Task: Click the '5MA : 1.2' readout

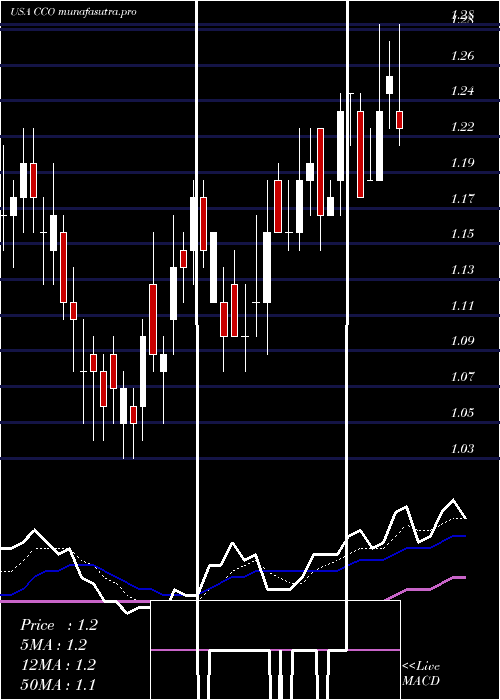Action: [x=54, y=645]
